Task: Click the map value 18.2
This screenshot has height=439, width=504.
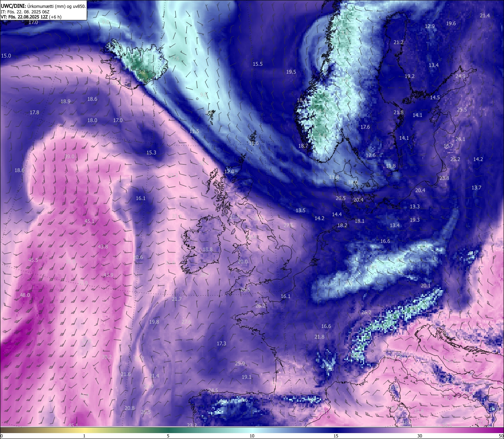Action: click(x=342, y=226)
